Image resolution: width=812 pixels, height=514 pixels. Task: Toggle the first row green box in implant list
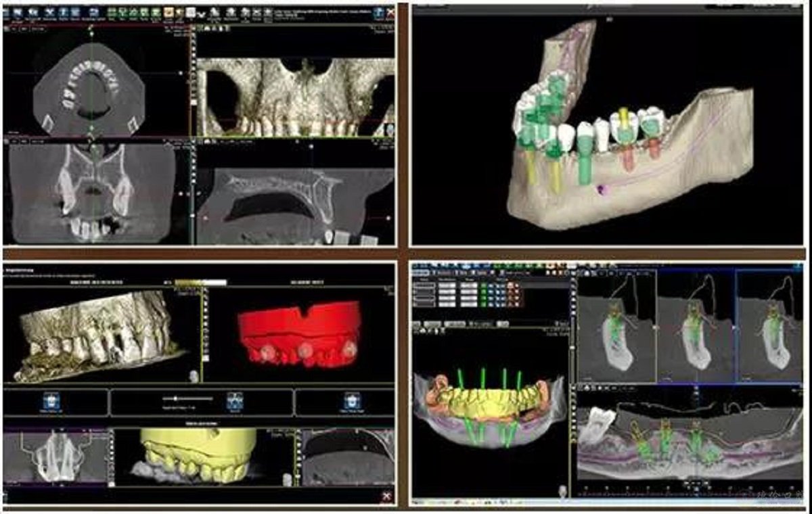click(483, 286)
